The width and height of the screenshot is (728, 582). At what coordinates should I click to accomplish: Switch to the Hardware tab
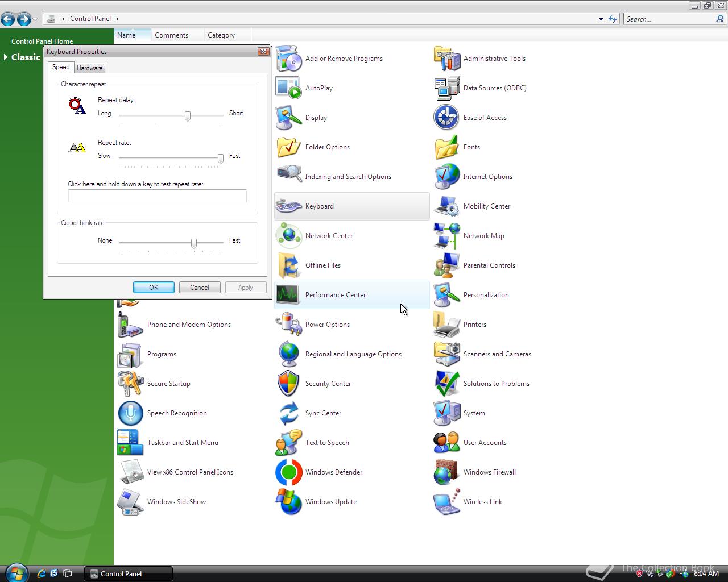point(90,68)
